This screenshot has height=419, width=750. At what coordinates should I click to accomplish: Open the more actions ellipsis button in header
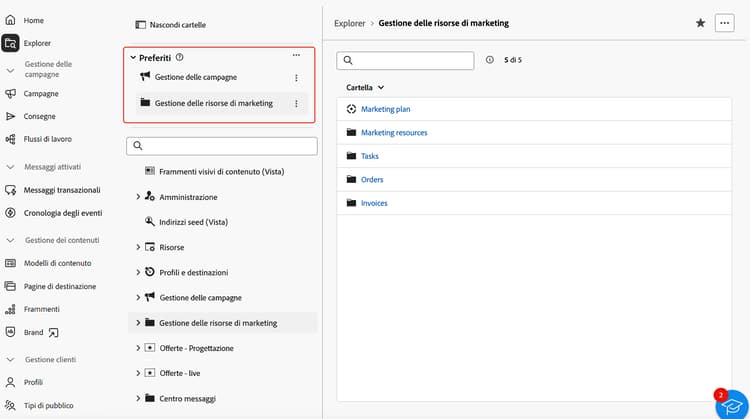[725, 23]
